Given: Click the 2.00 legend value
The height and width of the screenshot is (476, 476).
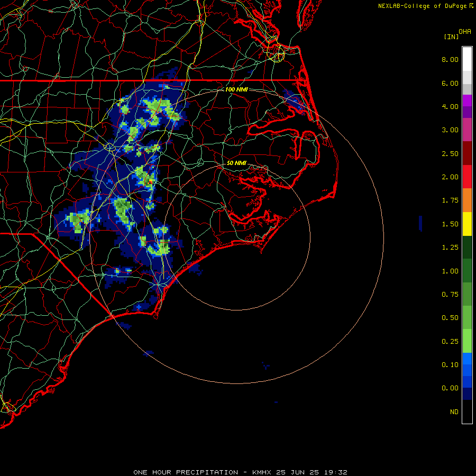Looking at the screenshot, I should [450, 177].
